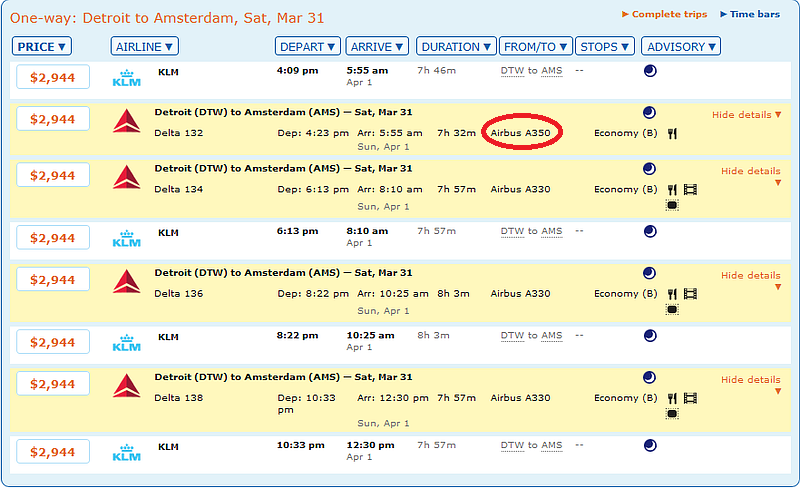Collapse details for Delta 132 flight

[x=746, y=115]
